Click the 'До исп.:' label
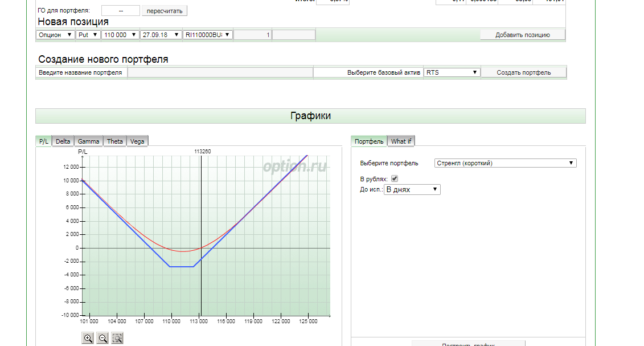This screenshot has width=644, height=346. pos(371,189)
